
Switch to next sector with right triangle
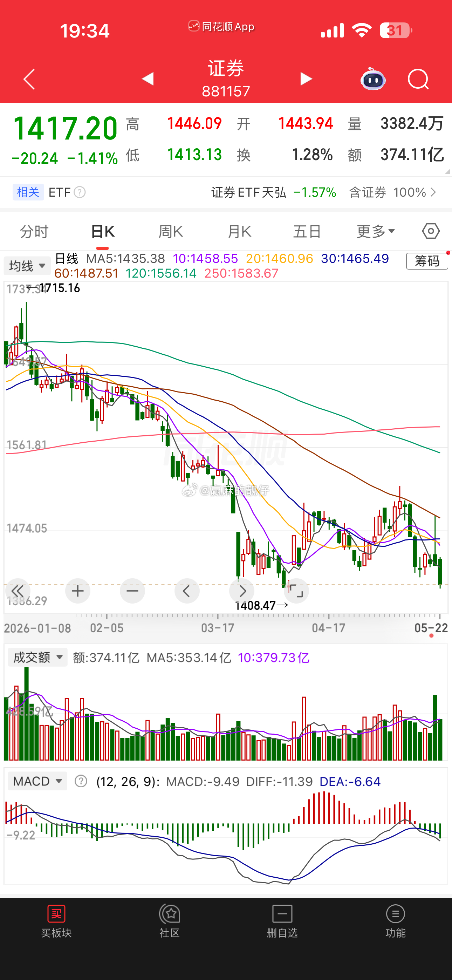(306, 79)
